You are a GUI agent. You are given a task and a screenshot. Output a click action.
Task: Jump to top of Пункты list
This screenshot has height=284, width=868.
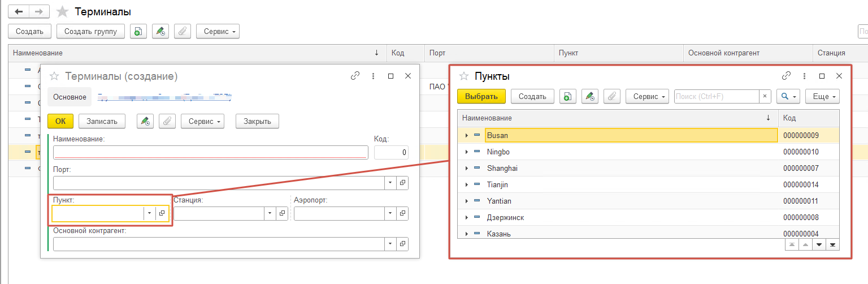pos(792,244)
